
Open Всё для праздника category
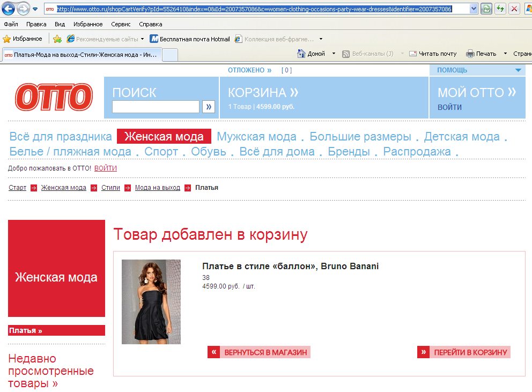pyautogui.click(x=61, y=136)
